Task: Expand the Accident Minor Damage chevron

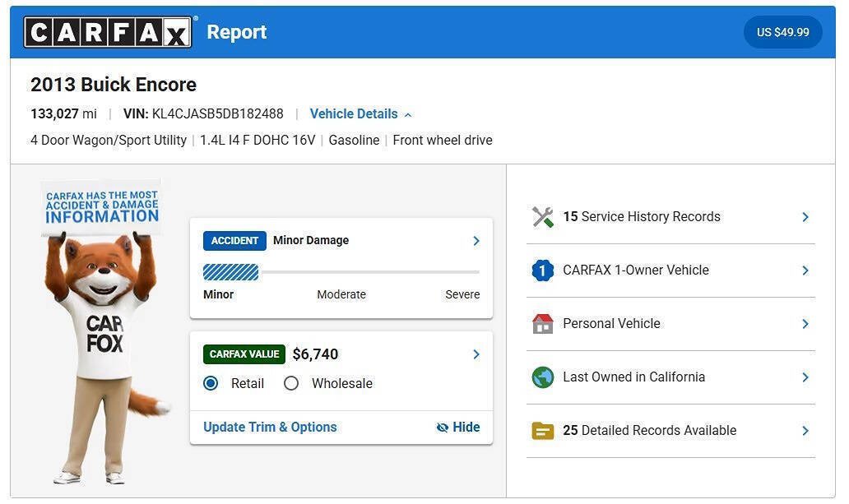Action: coord(476,241)
